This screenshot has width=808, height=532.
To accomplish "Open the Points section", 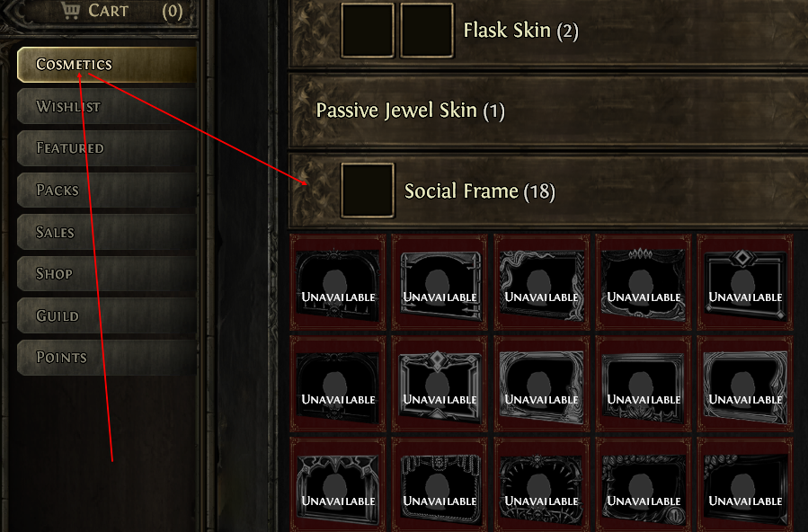I will 107,357.
